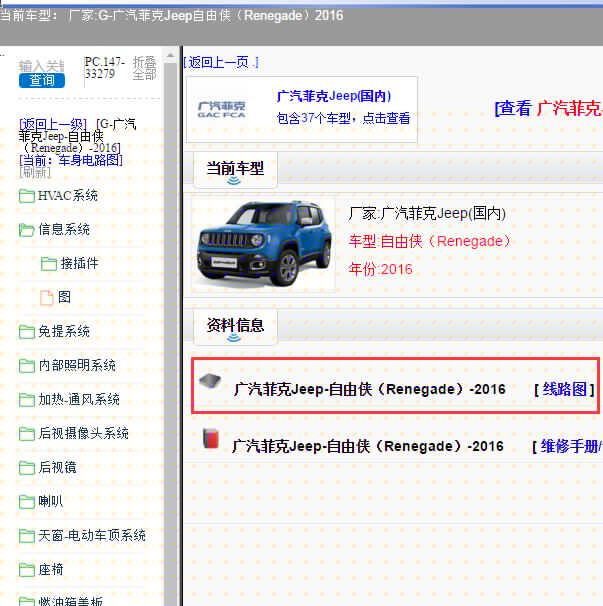Click the keyword search input field
The width and height of the screenshot is (603, 606).
41,65
